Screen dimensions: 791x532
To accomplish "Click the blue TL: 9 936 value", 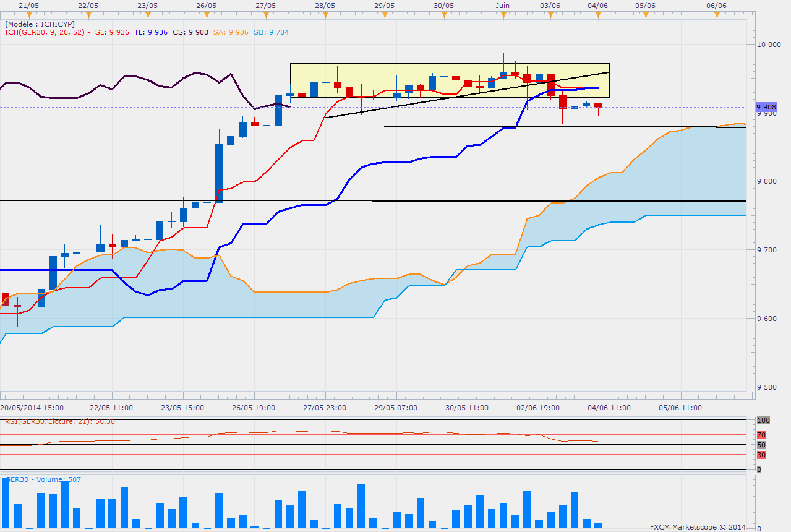I will click(151, 32).
